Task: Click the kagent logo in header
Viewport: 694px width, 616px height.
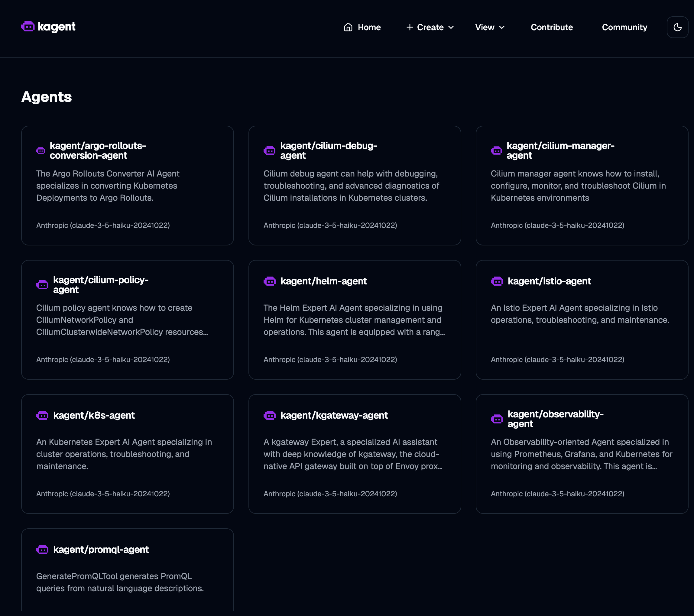Action: 48,27
